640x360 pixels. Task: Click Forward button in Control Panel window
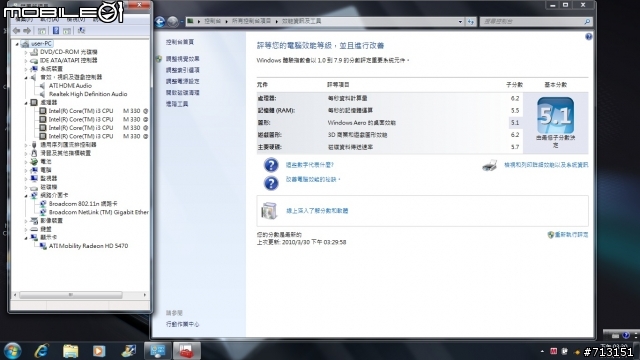(x=173, y=22)
